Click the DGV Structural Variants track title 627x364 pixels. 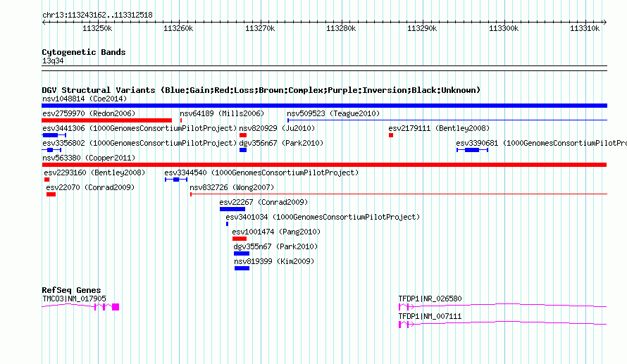[261, 90]
